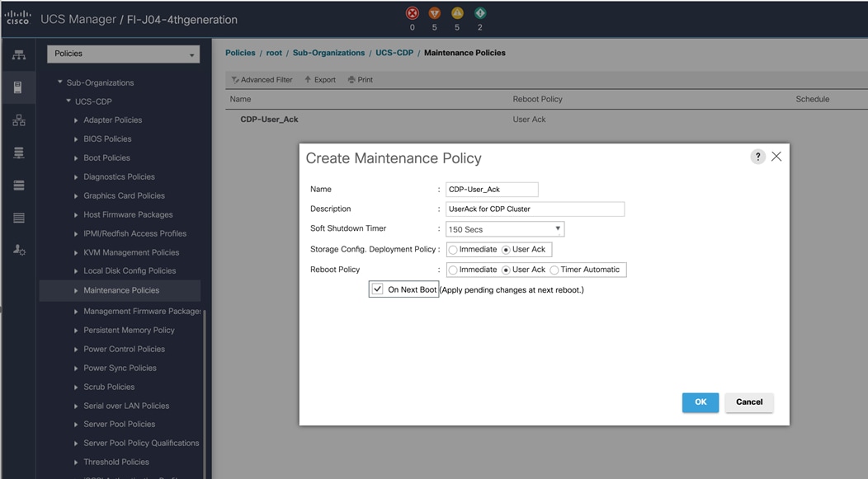Select Server Pool Policy Qualifications in the tree
Viewport: 868px width, 479px height.
pyautogui.click(x=141, y=443)
